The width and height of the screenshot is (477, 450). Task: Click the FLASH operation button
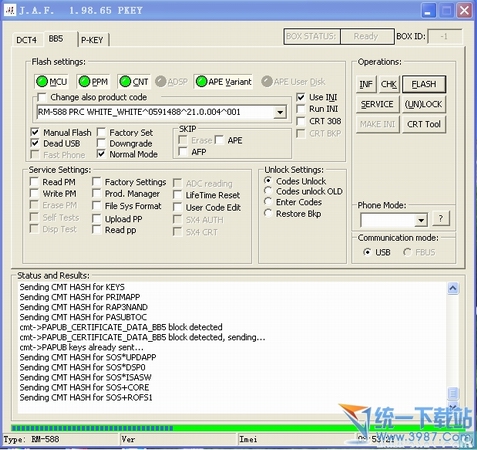point(424,84)
